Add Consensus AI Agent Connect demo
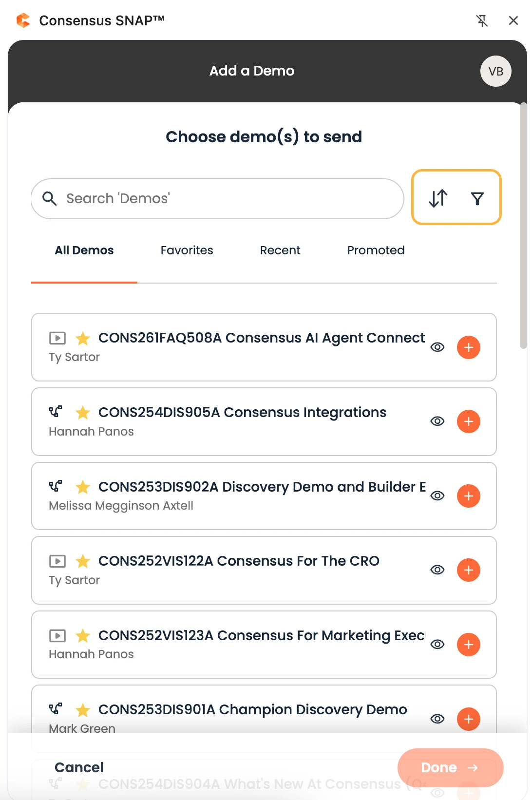Image resolution: width=532 pixels, height=800 pixels. point(468,347)
